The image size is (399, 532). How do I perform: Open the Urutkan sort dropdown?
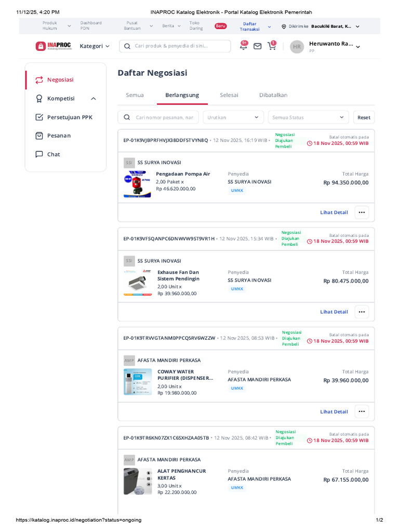[233, 117]
